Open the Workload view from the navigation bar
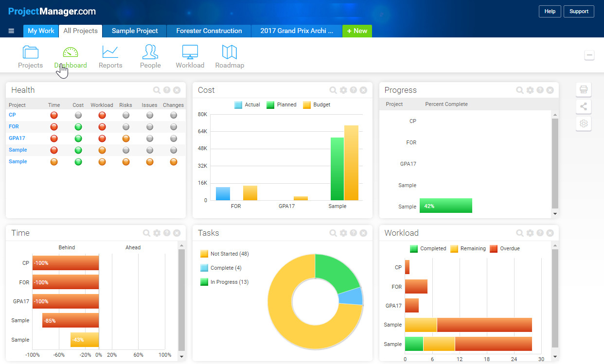Image resolution: width=604 pixels, height=364 pixels. coord(190,55)
